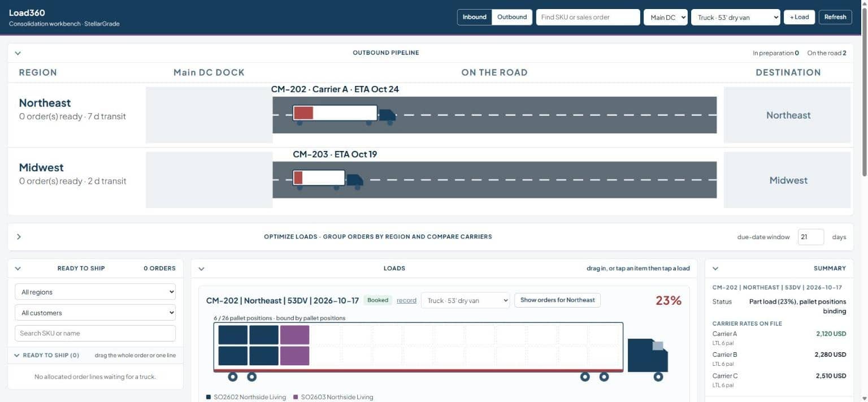Open the All regions filter dropdown
The image size is (868, 402).
pos(95,292)
